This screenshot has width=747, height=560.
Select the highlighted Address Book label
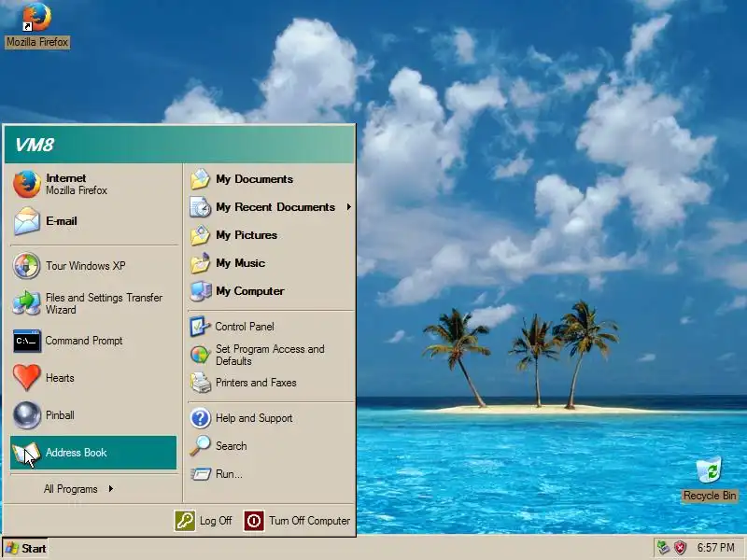click(77, 453)
